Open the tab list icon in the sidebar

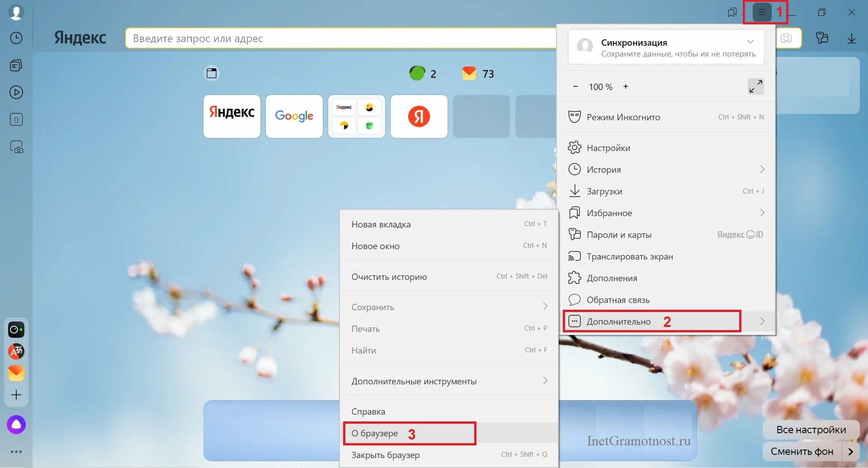pos(16,66)
